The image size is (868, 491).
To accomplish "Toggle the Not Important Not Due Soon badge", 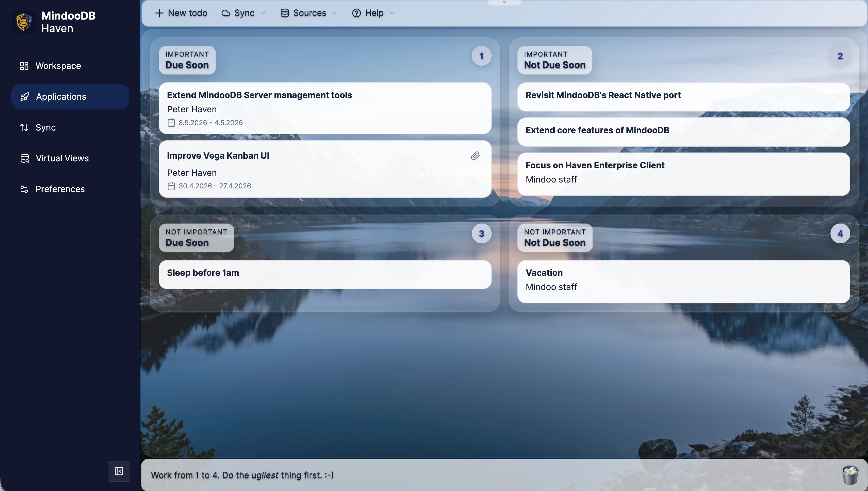I will click(x=840, y=234).
